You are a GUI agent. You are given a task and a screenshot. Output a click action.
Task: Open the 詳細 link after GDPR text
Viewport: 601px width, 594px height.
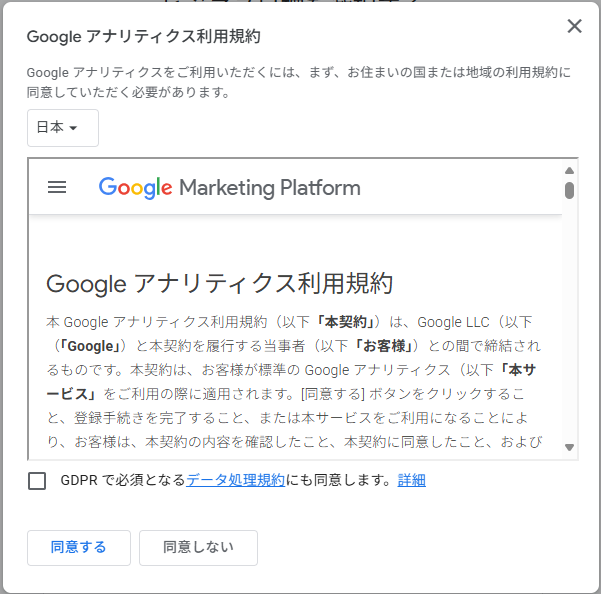tap(412, 480)
